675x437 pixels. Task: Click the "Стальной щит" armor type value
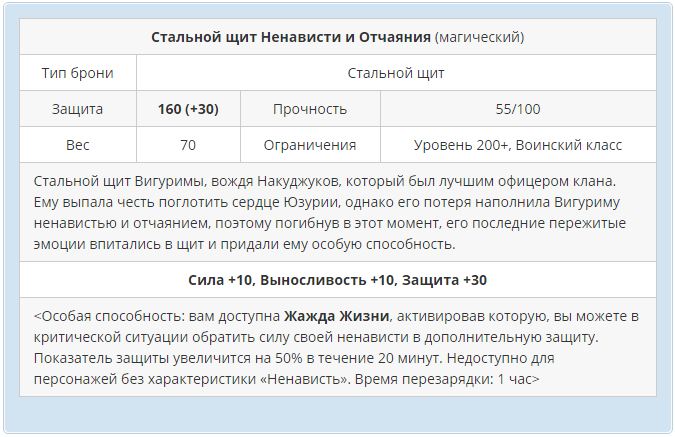point(396,73)
